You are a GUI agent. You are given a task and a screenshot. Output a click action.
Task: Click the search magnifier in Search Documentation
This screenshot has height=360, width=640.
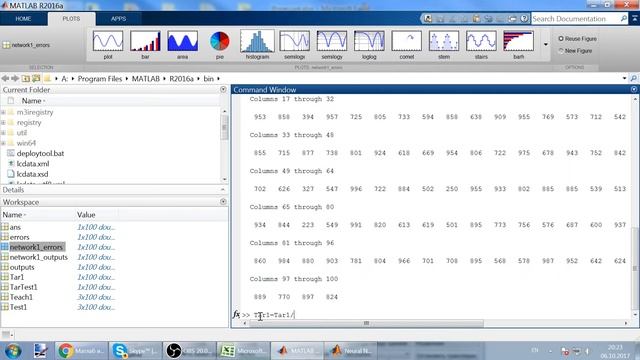[x=623, y=19]
